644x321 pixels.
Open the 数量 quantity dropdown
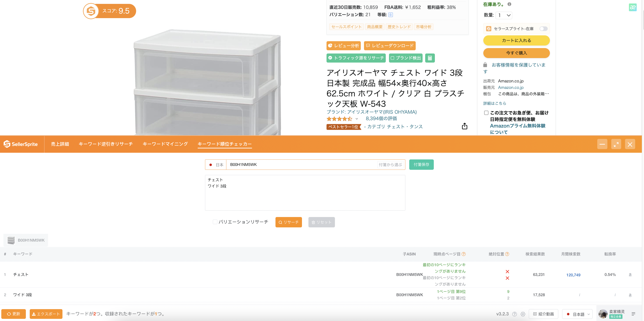point(504,15)
